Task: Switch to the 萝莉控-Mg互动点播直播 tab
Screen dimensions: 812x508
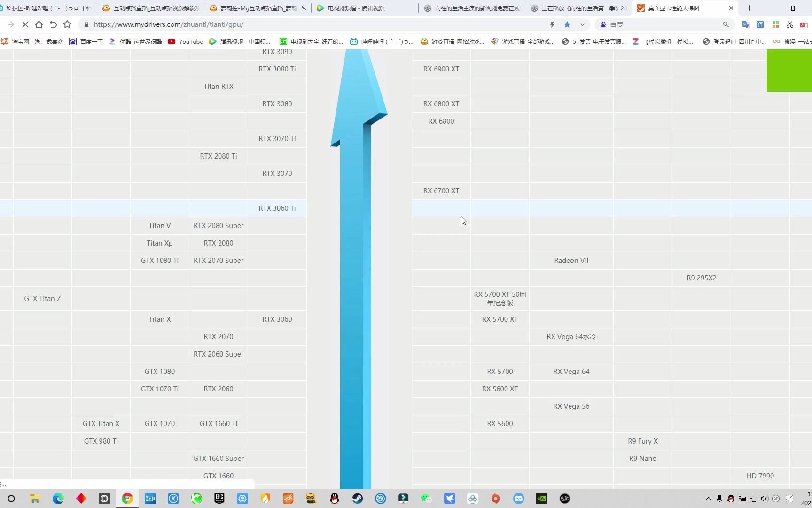Action: tap(258, 8)
